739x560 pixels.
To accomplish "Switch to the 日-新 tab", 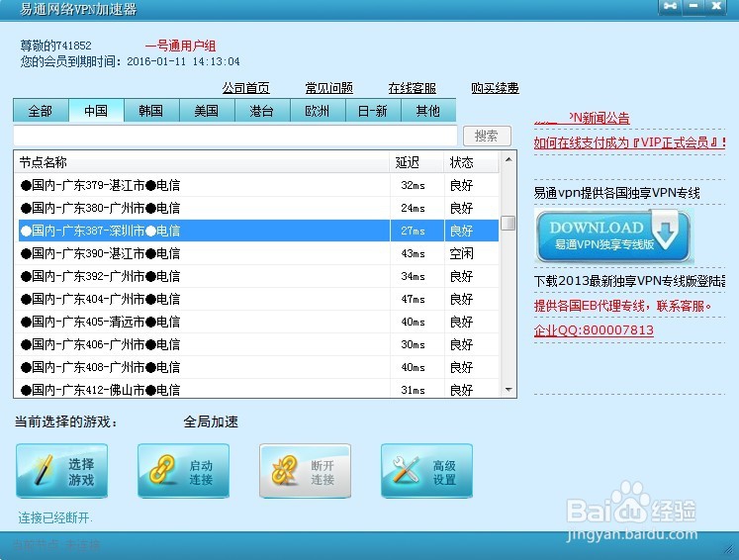I will click(x=373, y=111).
